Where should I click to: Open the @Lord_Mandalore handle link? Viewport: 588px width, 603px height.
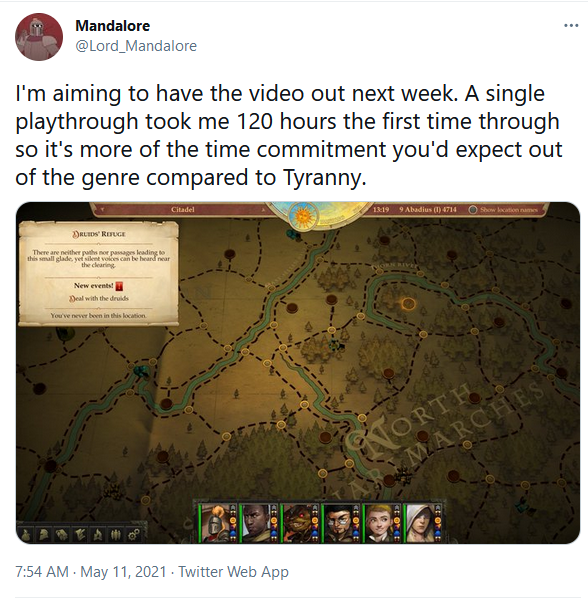click(136, 46)
